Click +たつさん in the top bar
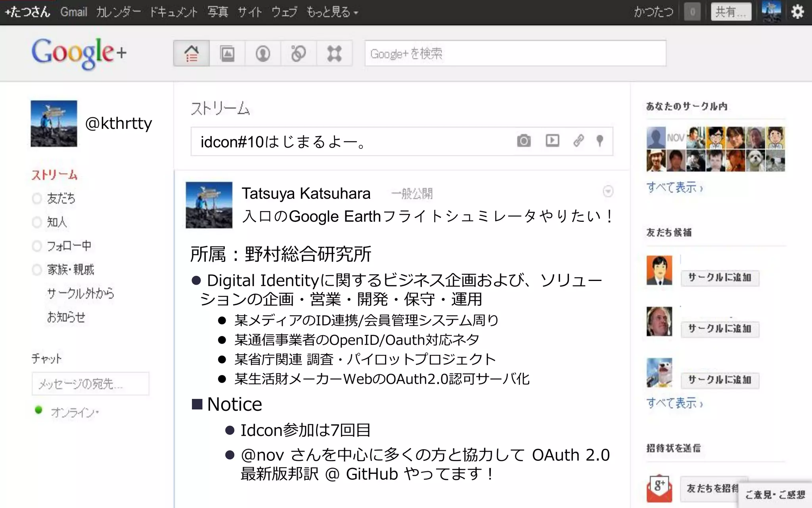The width and height of the screenshot is (812, 508). click(x=27, y=12)
